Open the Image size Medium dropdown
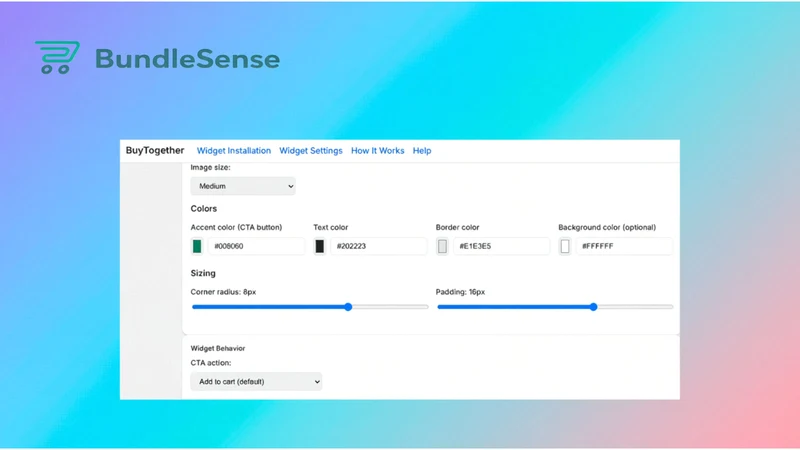Image resolution: width=800 pixels, height=450 pixels. (x=243, y=186)
